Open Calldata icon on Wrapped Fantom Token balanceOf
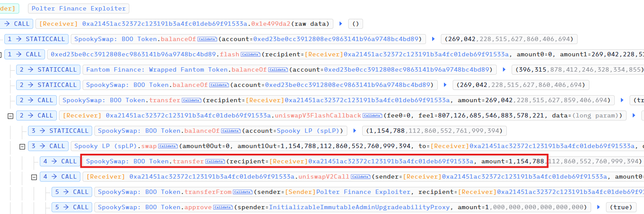 [x=278, y=69]
